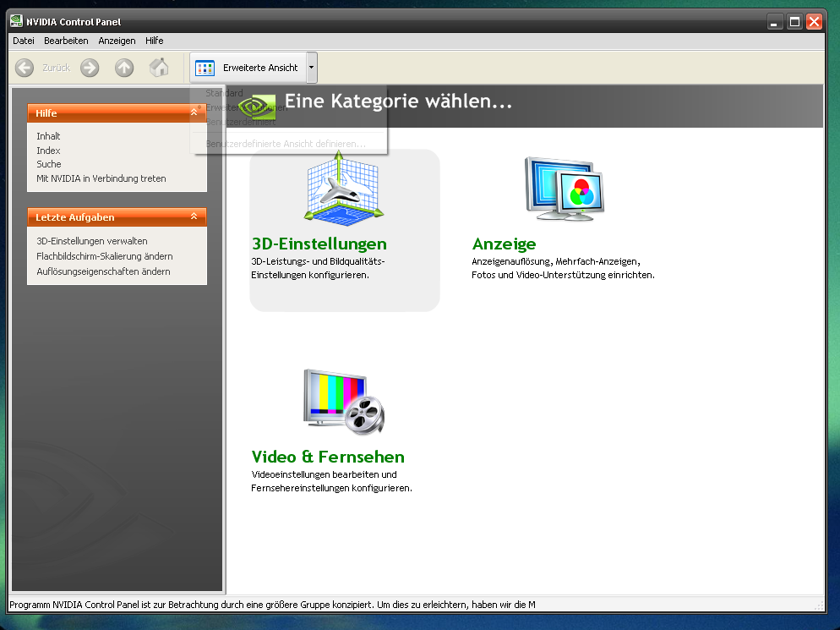
Task: Click the Back arrow icon
Action: (25, 68)
